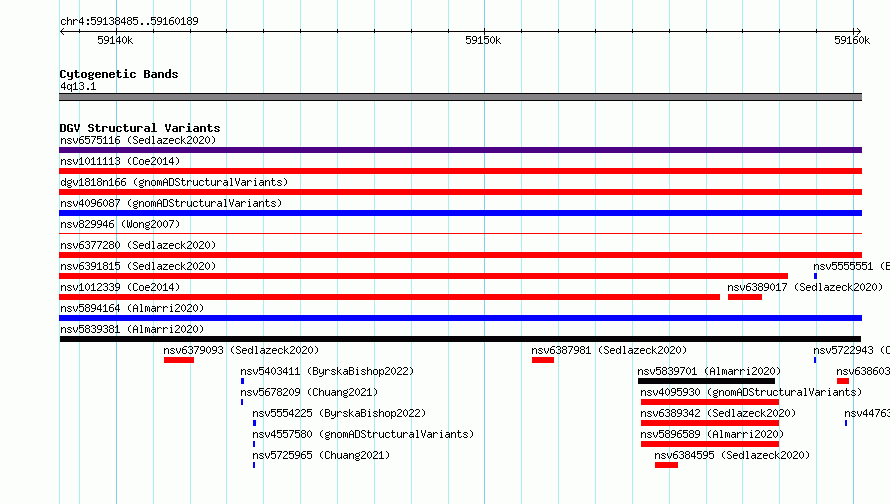Click the short red nsv6384595 bar

[666, 465]
